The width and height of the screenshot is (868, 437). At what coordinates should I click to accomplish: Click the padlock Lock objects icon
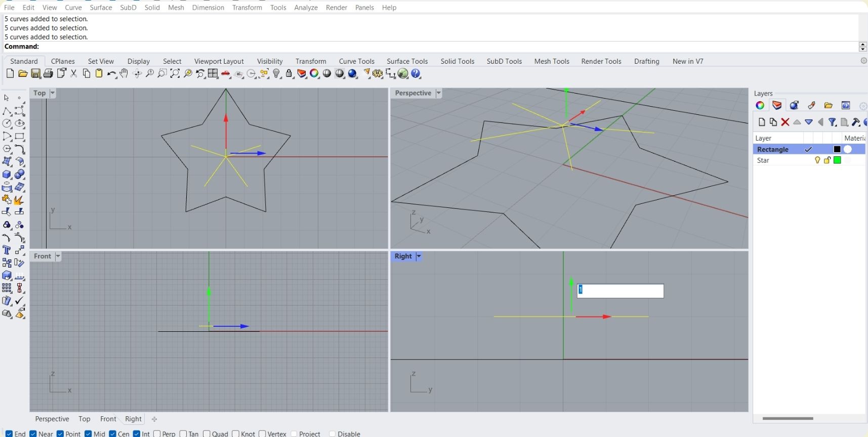coord(289,74)
